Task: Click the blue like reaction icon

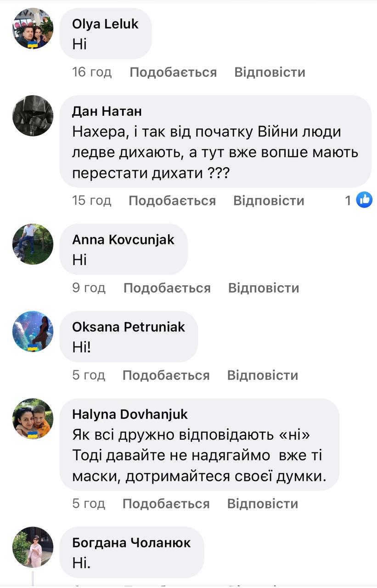Action: pyautogui.click(x=365, y=200)
